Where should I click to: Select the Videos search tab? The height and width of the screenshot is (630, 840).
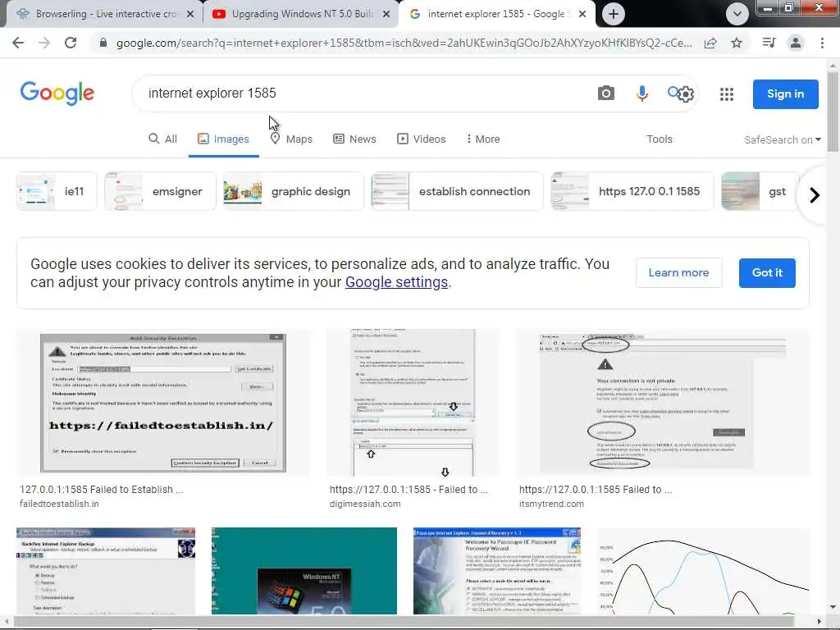(421, 139)
